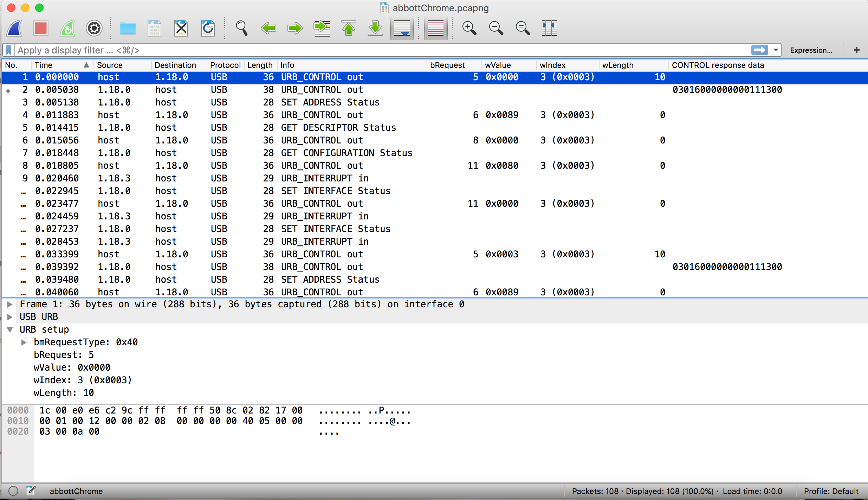Screen dimensions: 868x500
Task: Click hex offset 0010 in bytes pane
Action: pyautogui.click(x=18, y=421)
